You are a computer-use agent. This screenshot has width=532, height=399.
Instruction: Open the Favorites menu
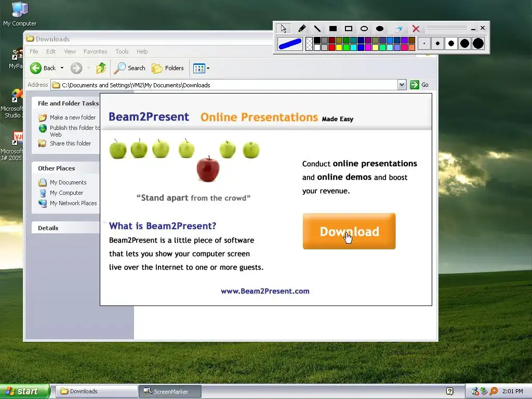[96, 51]
